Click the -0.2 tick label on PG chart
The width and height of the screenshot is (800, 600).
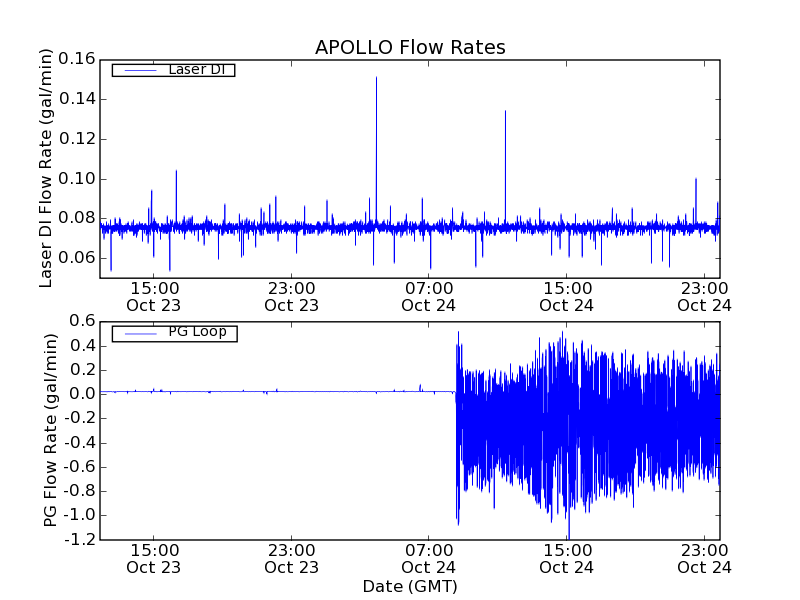[x=80, y=418]
